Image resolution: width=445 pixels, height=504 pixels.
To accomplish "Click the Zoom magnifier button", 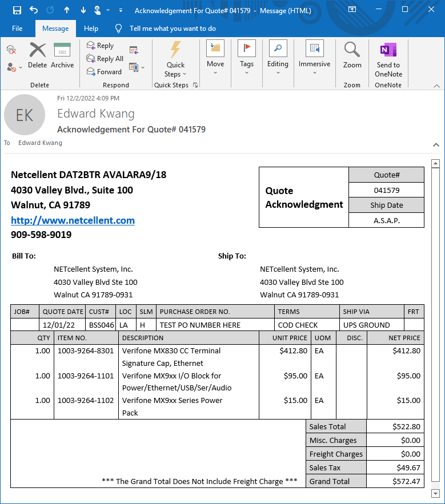I will pyautogui.click(x=352, y=55).
